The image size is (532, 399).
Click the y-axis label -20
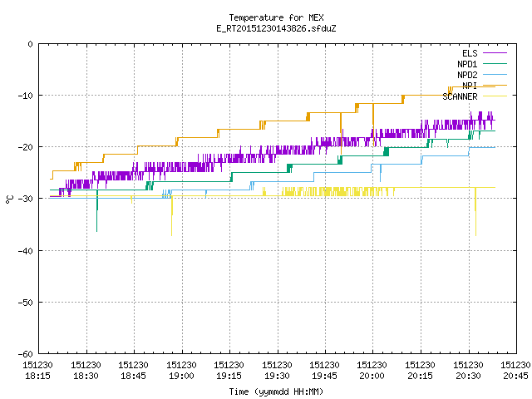26,147
